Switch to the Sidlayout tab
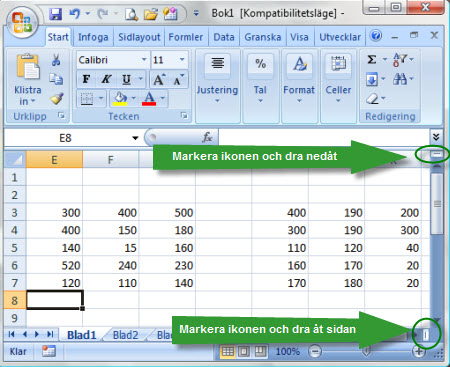 click(x=139, y=37)
